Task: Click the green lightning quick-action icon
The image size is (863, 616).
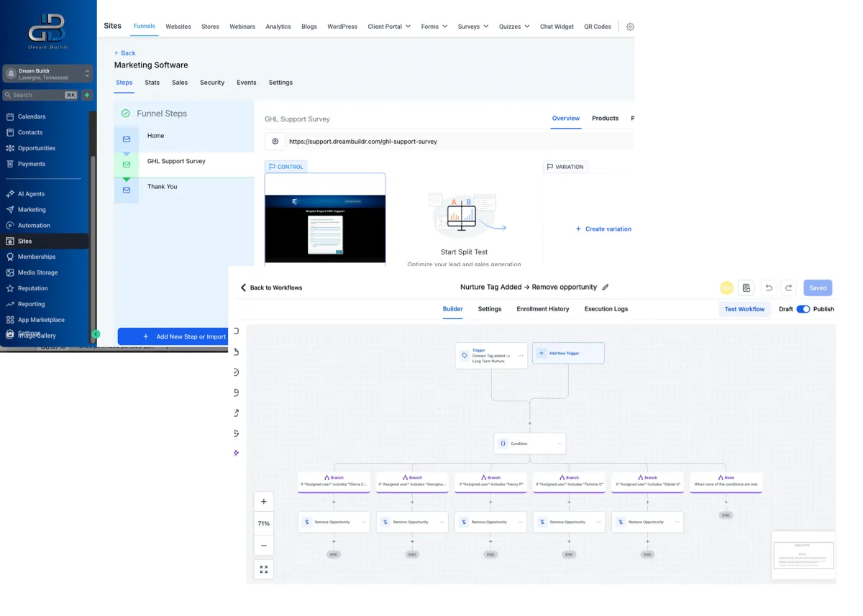Action: (87, 95)
